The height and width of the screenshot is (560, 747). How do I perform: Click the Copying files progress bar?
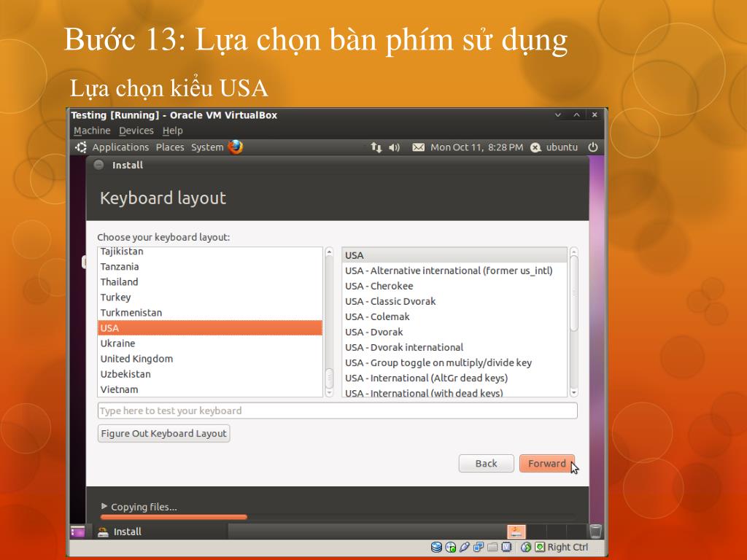(x=337, y=517)
